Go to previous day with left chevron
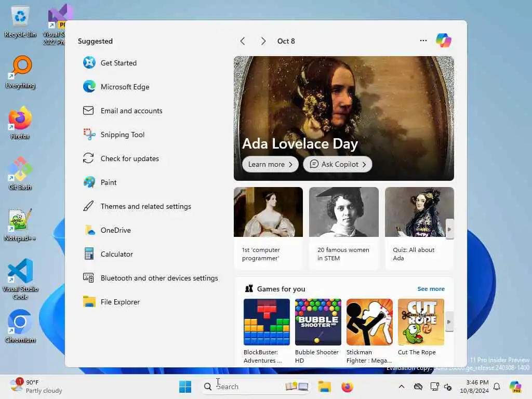 243,41
